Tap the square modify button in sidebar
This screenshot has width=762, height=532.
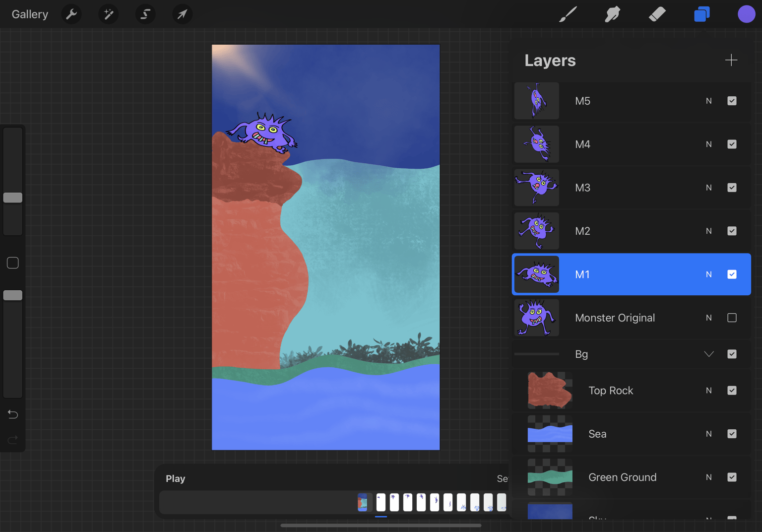point(13,263)
